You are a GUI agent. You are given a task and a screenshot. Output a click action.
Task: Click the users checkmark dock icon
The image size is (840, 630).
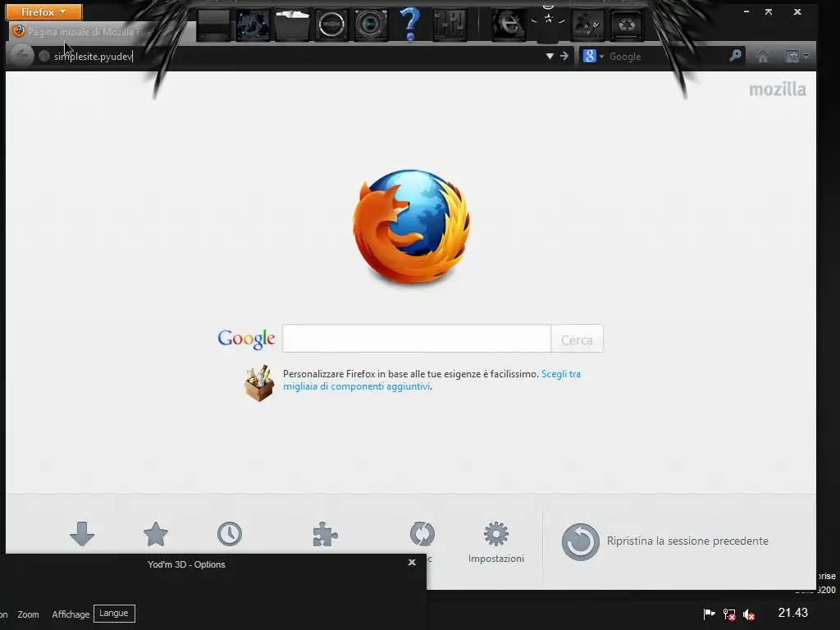587,25
